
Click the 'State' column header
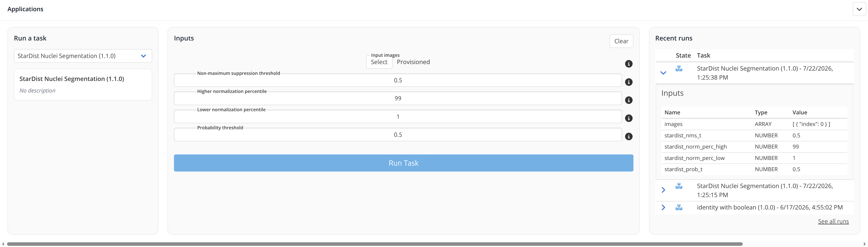coord(683,55)
